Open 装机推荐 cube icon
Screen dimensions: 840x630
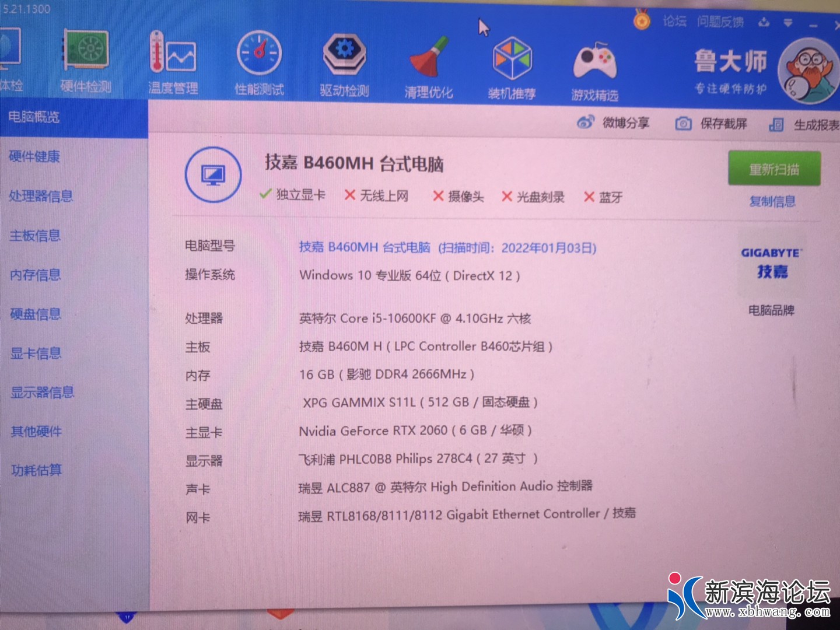coord(512,64)
